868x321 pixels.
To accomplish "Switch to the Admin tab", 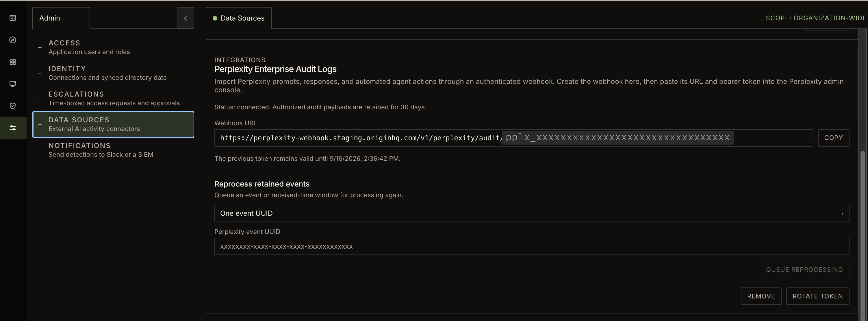I will coord(61,18).
